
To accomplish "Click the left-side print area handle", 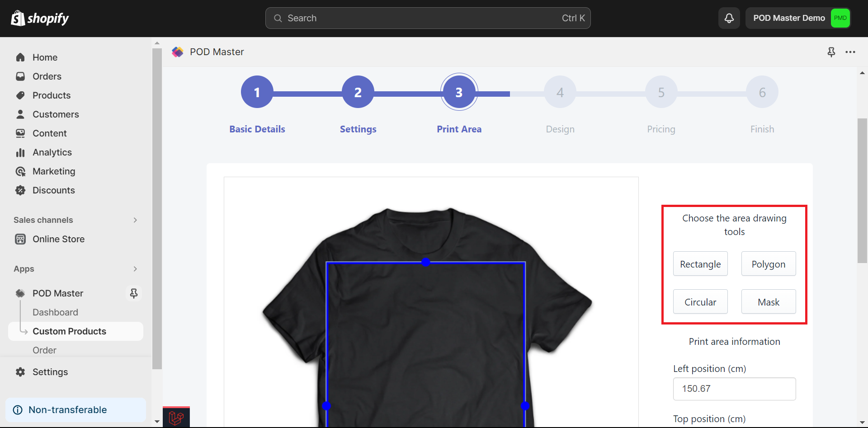I will point(326,406).
